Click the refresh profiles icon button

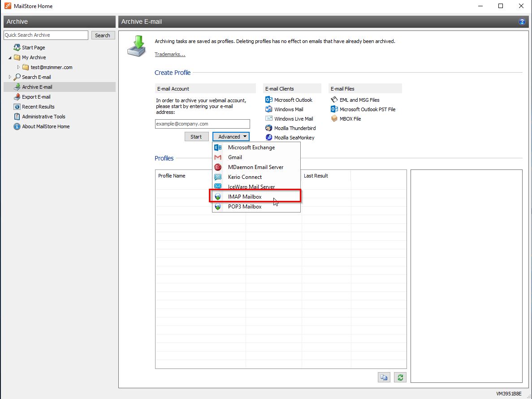pyautogui.click(x=400, y=377)
